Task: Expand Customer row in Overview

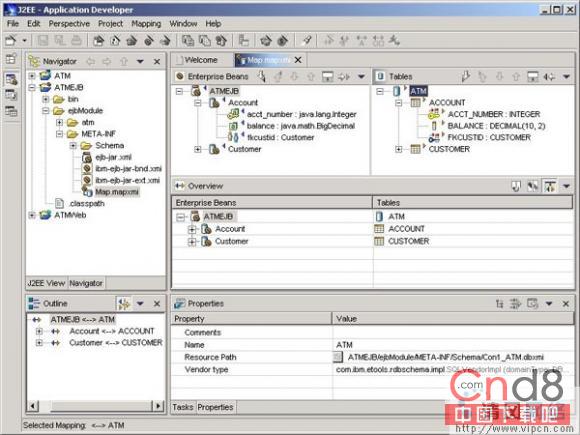Action: pyautogui.click(x=192, y=242)
